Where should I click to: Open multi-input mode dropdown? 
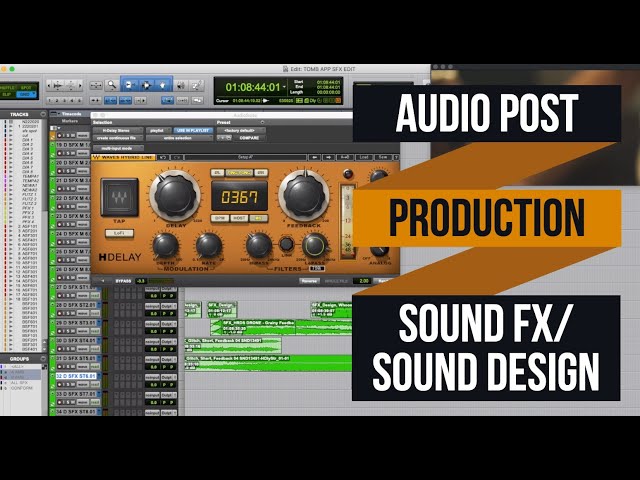click(x=118, y=149)
